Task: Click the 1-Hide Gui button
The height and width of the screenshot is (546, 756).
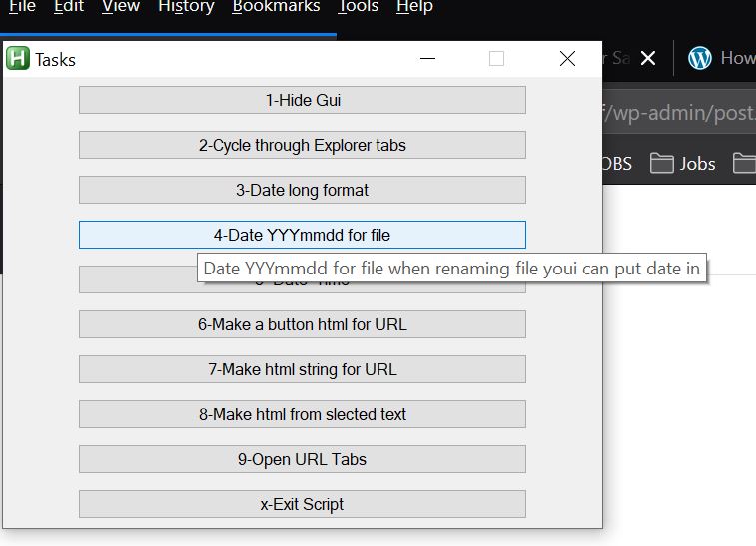Action: click(302, 100)
